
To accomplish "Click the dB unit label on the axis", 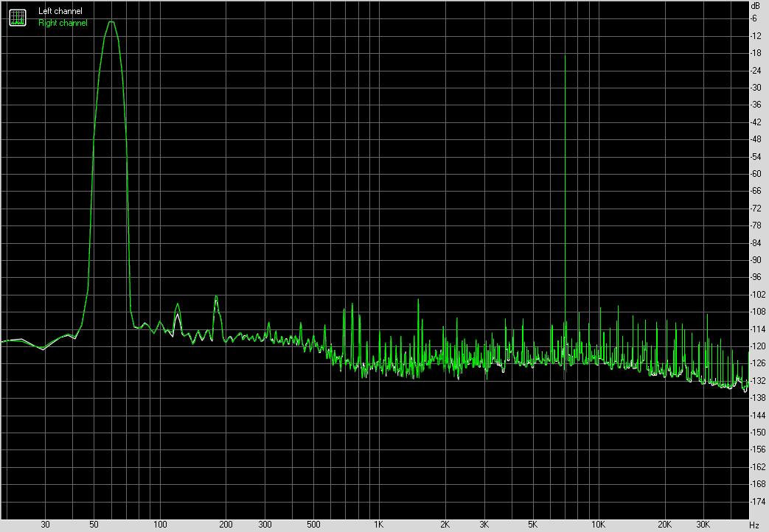I will pos(754,7).
